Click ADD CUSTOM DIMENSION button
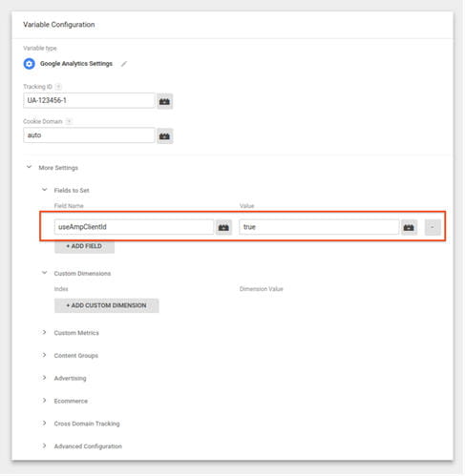The image size is (465, 476). 107,305
